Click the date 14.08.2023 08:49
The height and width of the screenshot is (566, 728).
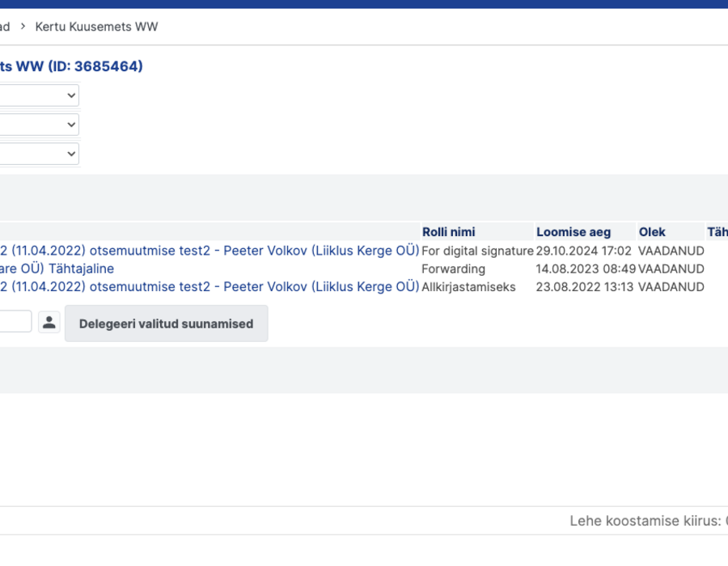(x=586, y=269)
